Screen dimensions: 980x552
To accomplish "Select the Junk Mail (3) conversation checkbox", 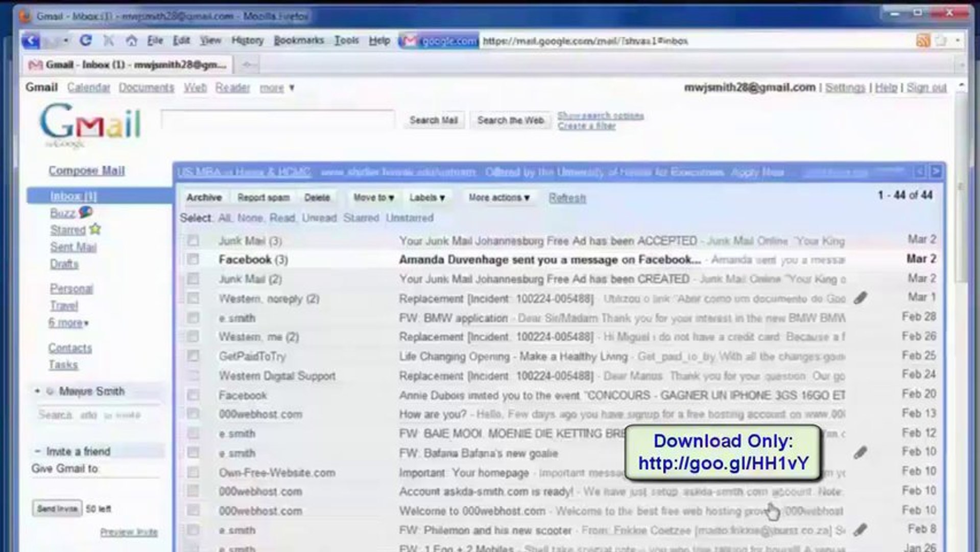I will coord(193,240).
